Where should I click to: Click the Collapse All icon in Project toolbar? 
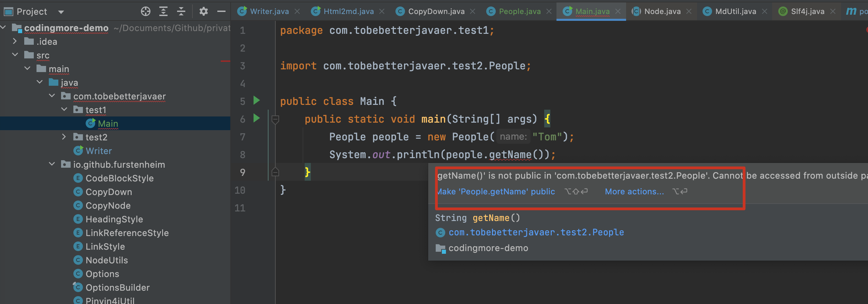tap(181, 12)
